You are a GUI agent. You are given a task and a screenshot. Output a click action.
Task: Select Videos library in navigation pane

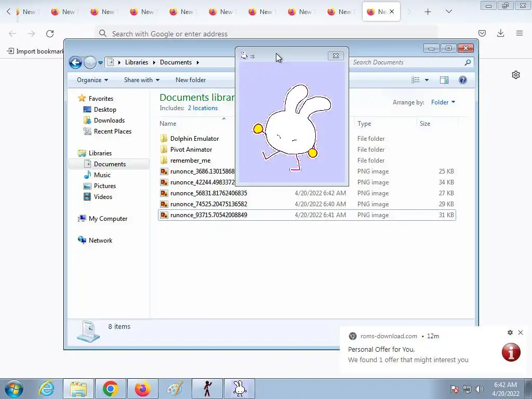tap(103, 197)
